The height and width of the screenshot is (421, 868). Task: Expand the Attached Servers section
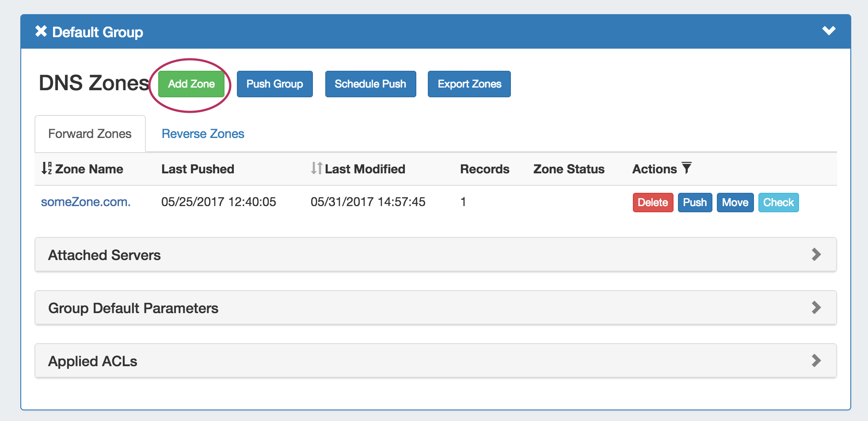click(x=816, y=255)
